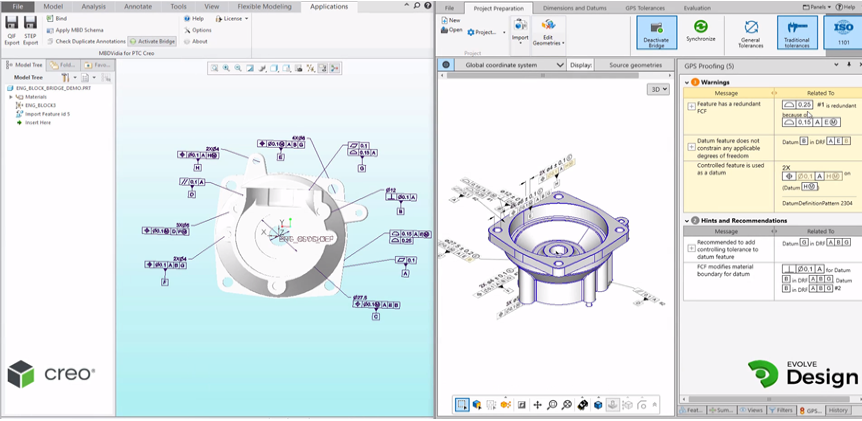Switch to the Annotate ribbon tab
Image resolution: width=862 pixels, height=421 pixels.
[140, 7]
